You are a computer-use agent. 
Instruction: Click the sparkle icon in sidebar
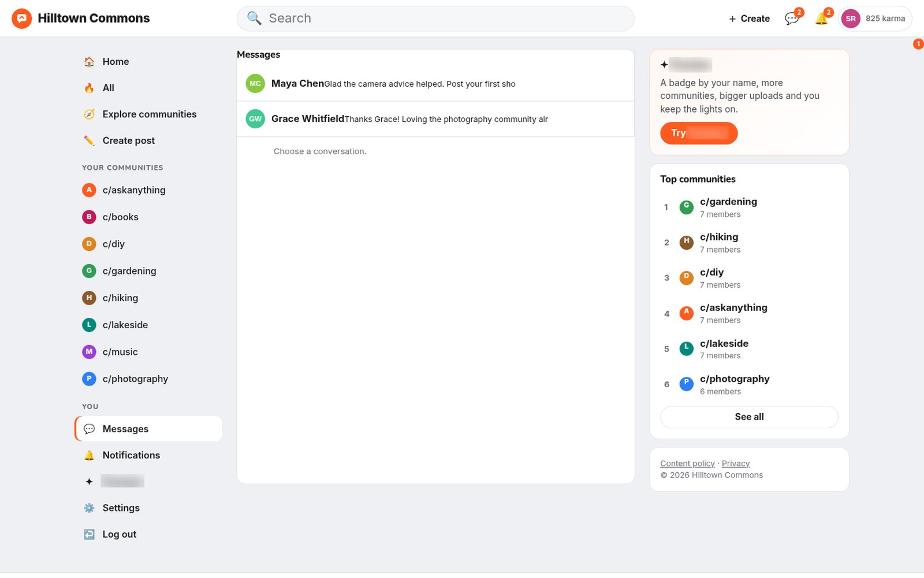pos(89,481)
